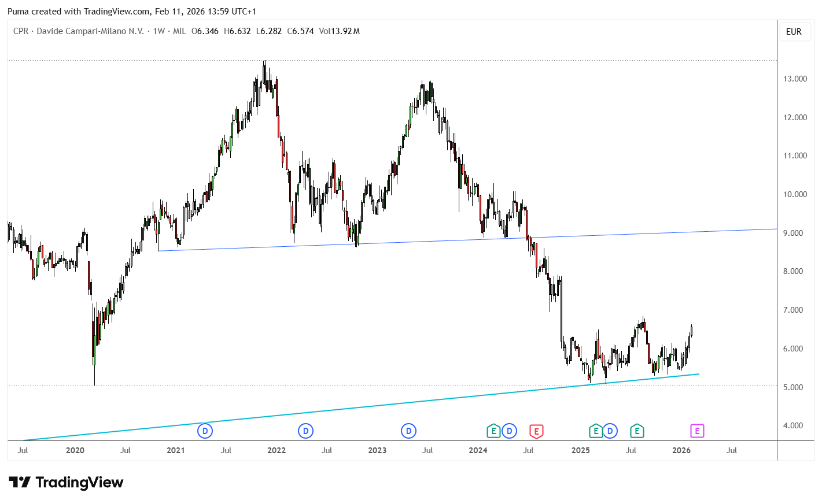Click the 9.000 price axis label
This screenshot has width=822, height=504.
click(x=793, y=233)
